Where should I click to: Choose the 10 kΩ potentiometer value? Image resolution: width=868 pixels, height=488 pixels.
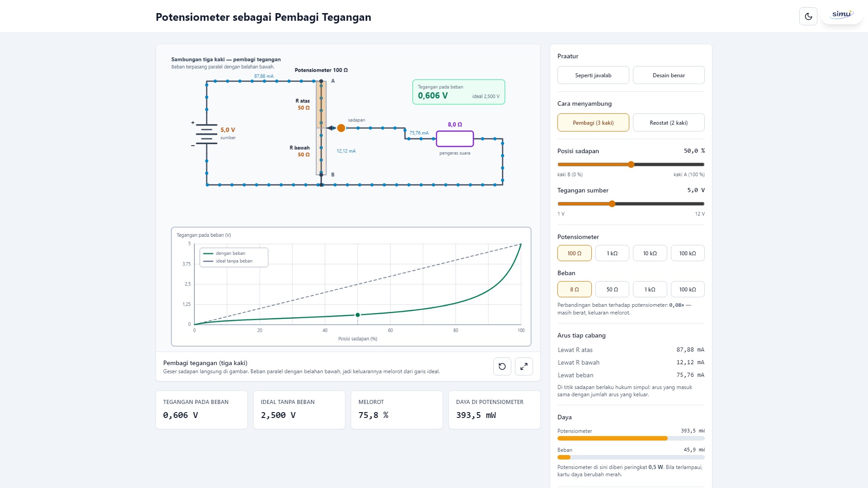tap(650, 253)
